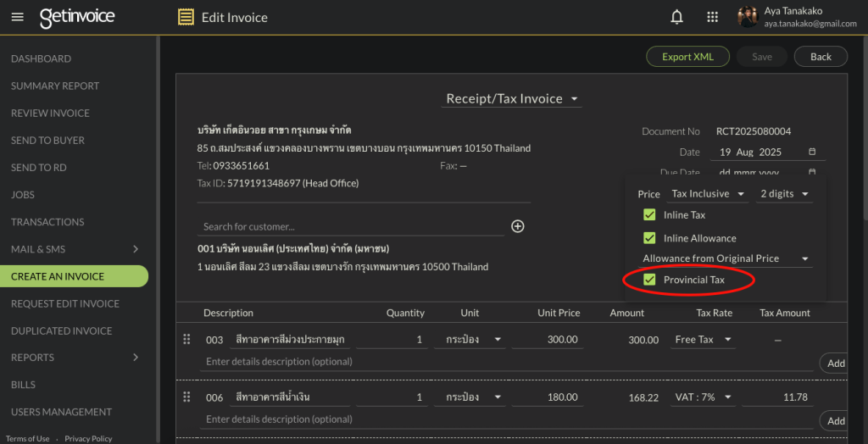
Task: Grab the drag handle for item 003
Action: click(x=186, y=340)
